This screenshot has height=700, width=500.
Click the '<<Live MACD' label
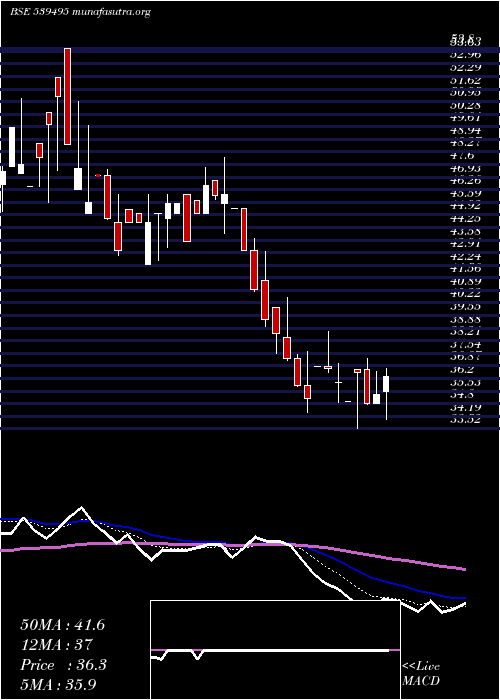(x=421, y=673)
